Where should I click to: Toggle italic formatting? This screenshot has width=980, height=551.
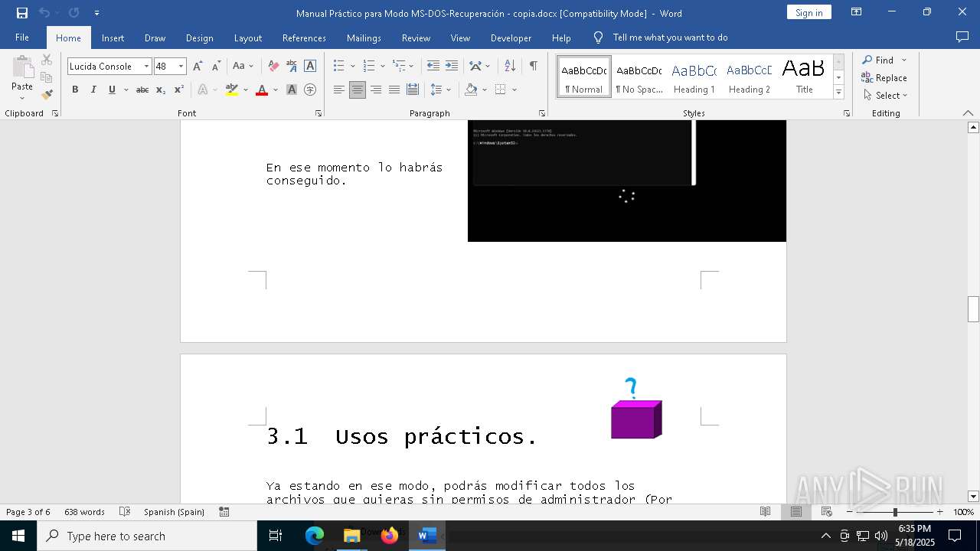point(93,90)
